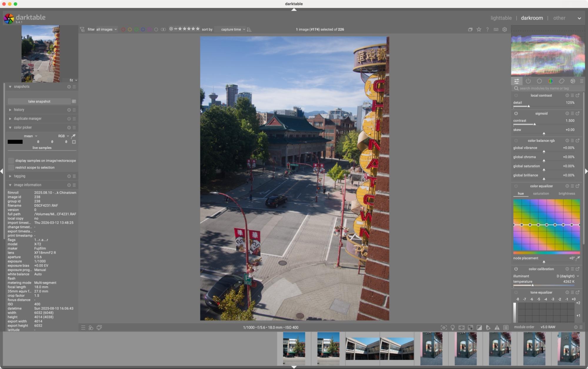Open the color modules group
Image resolution: width=588 pixels, height=369 pixels.
[551, 81]
